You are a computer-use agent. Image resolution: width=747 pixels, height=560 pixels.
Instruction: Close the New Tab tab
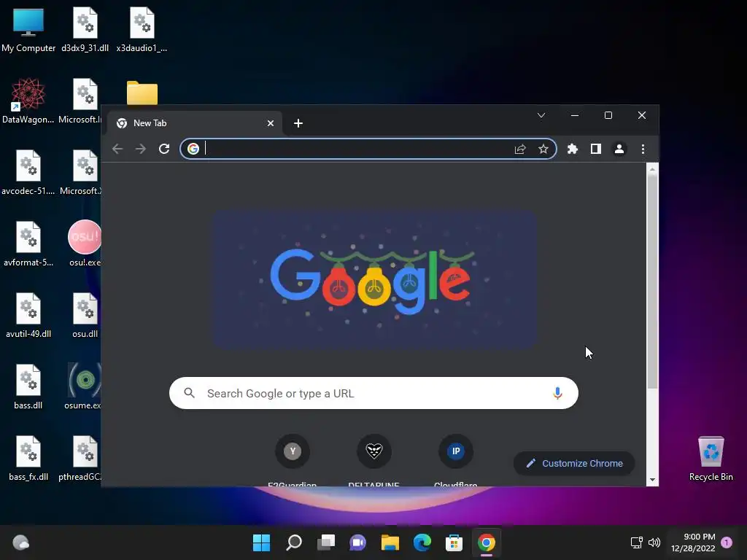271,123
